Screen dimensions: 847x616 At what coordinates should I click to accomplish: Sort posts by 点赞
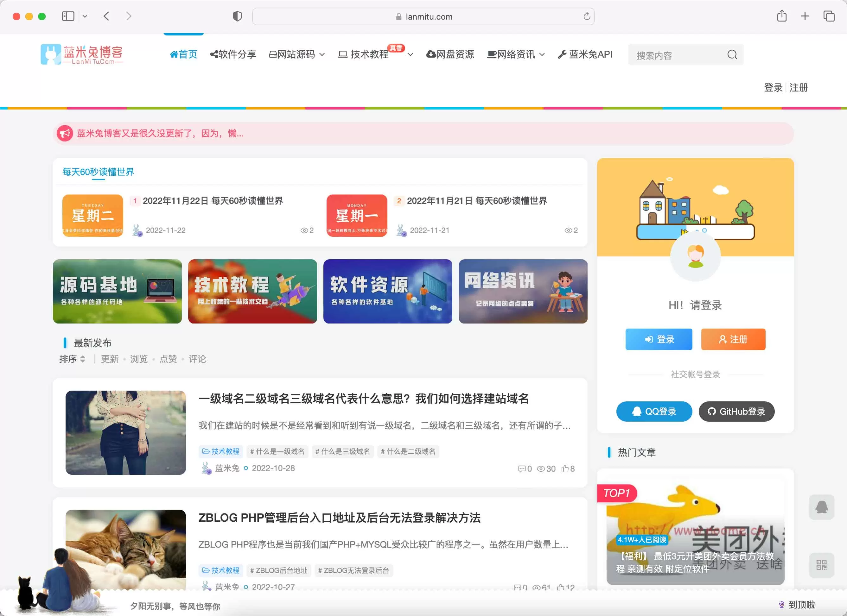tap(168, 359)
